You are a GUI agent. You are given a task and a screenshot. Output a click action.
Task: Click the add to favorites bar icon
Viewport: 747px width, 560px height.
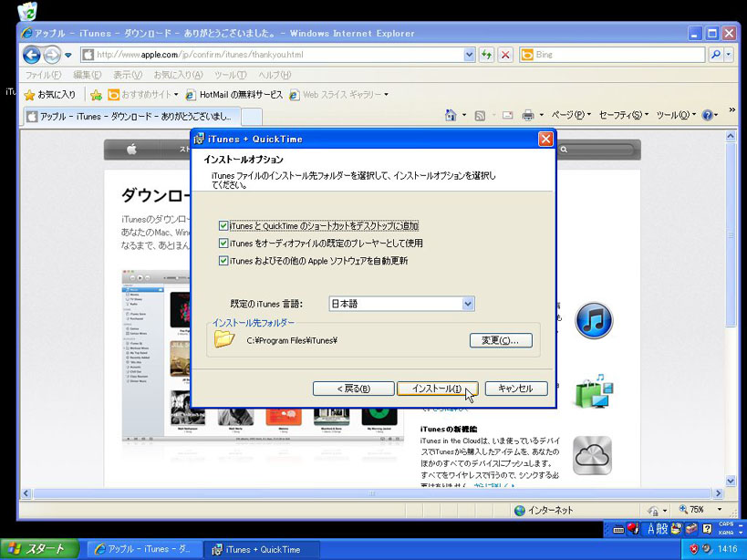(96, 95)
